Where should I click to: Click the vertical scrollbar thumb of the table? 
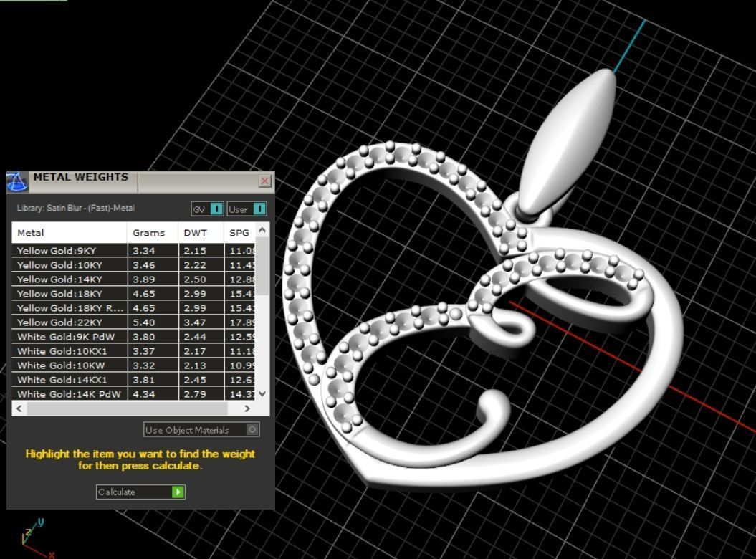click(262, 266)
